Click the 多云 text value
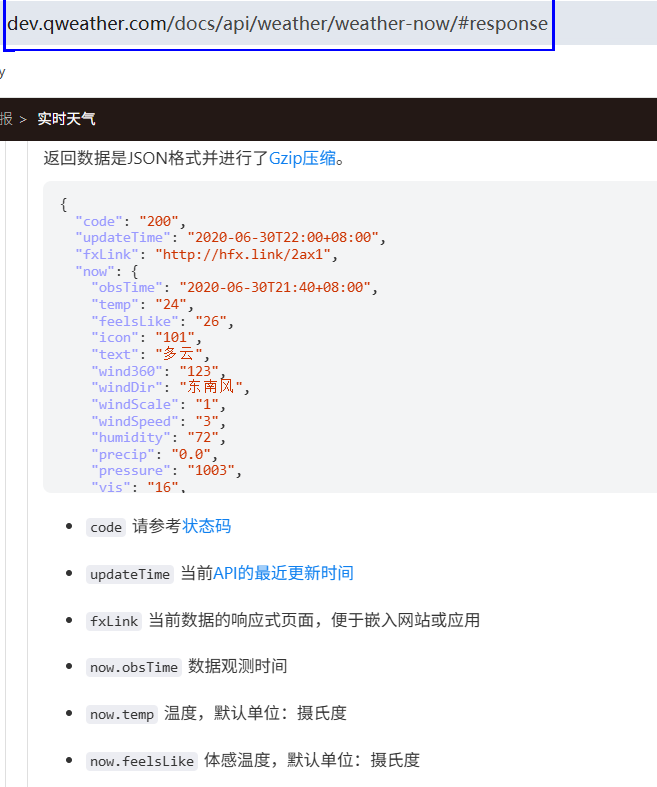 click(x=179, y=354)
